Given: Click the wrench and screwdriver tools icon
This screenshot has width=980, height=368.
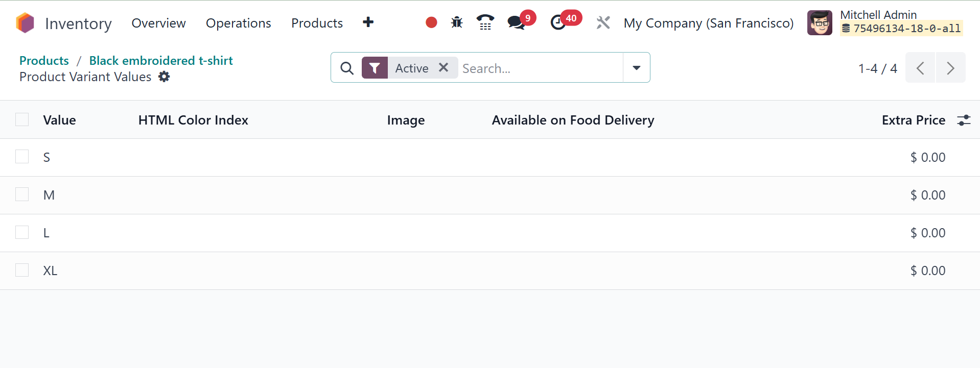Looking at the screenshot, I should tap(603, 22).
